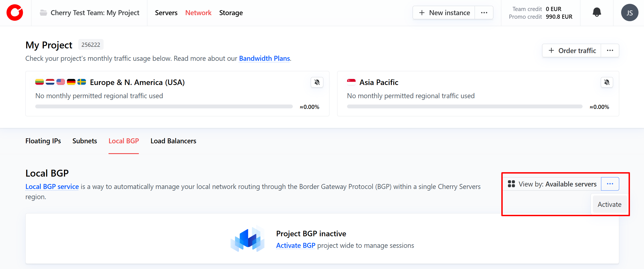644x269 pixels.
Task: Click the Europe traffic usage progress bar
Action: 164,106
